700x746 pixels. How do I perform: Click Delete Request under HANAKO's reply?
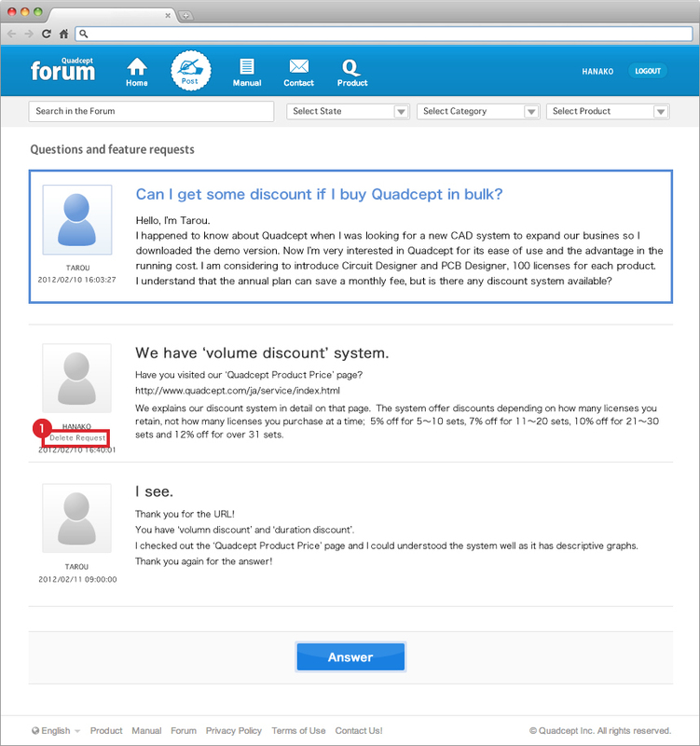[x=77, y=437]
